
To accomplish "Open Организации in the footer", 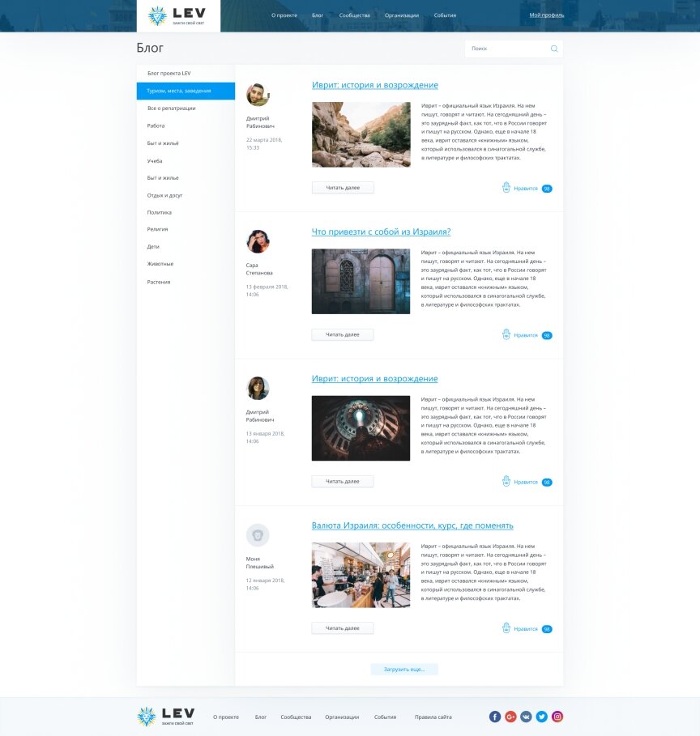I will [x=342, y=717].
